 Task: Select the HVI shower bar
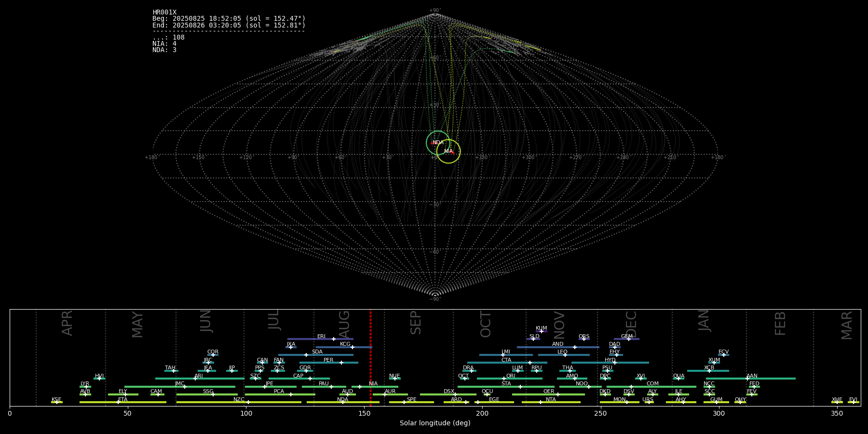99,379
